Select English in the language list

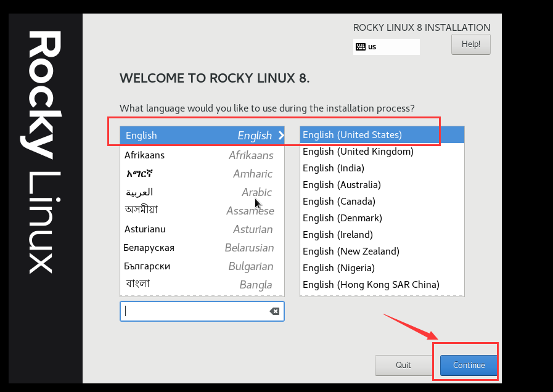pos(202,136)
